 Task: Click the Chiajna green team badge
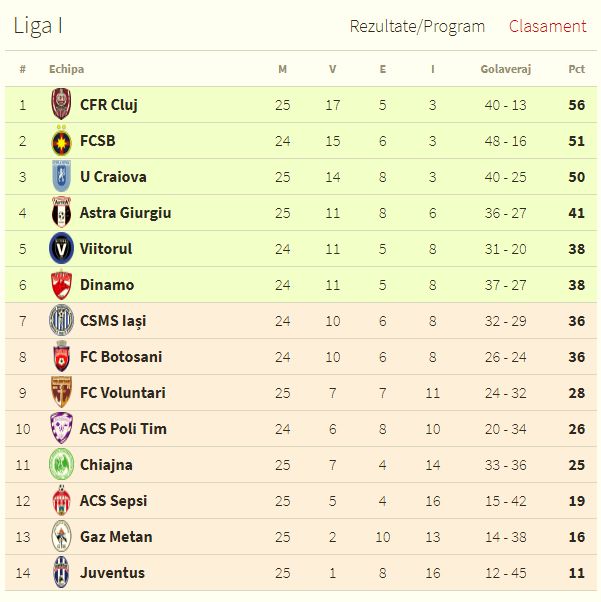[x=61, y=465]
